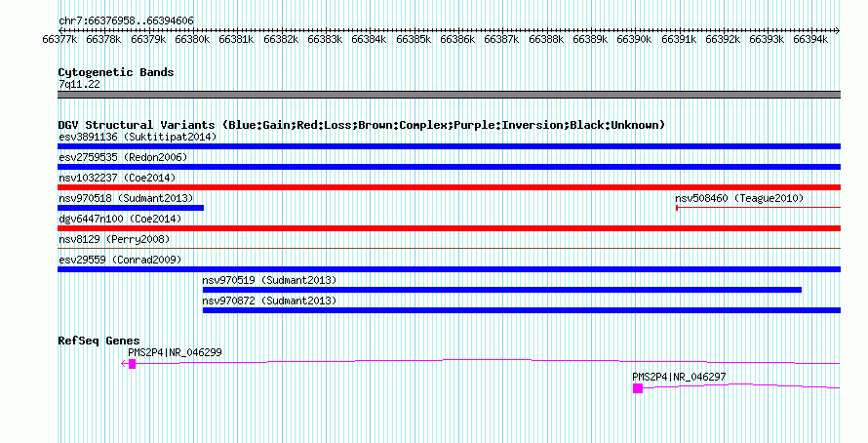
Task: Click the 66390k ruler tick label
Action: pos(634,40)
